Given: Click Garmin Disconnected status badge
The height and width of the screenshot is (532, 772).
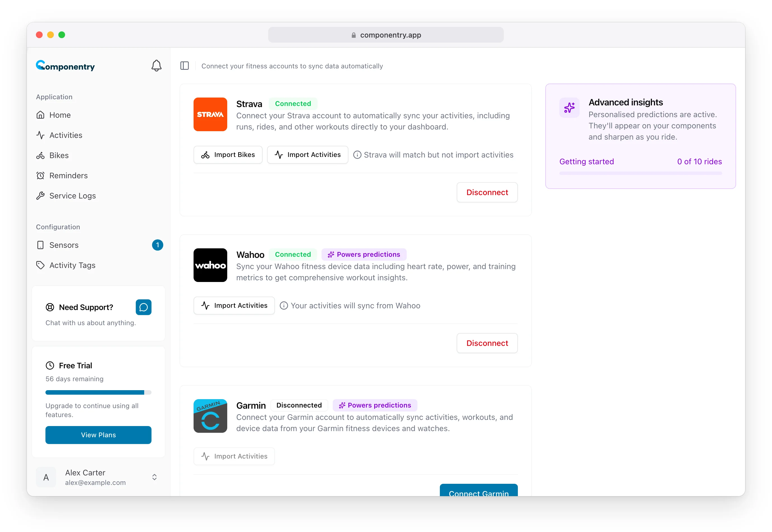Looking at the screenshot, I should click(x=299, y=405).
